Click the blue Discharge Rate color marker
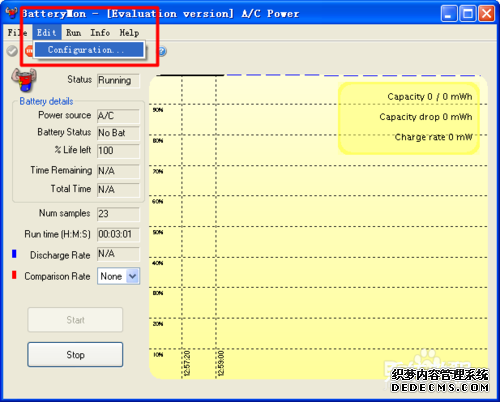This screenshot has width=500, height=402. 14,254
